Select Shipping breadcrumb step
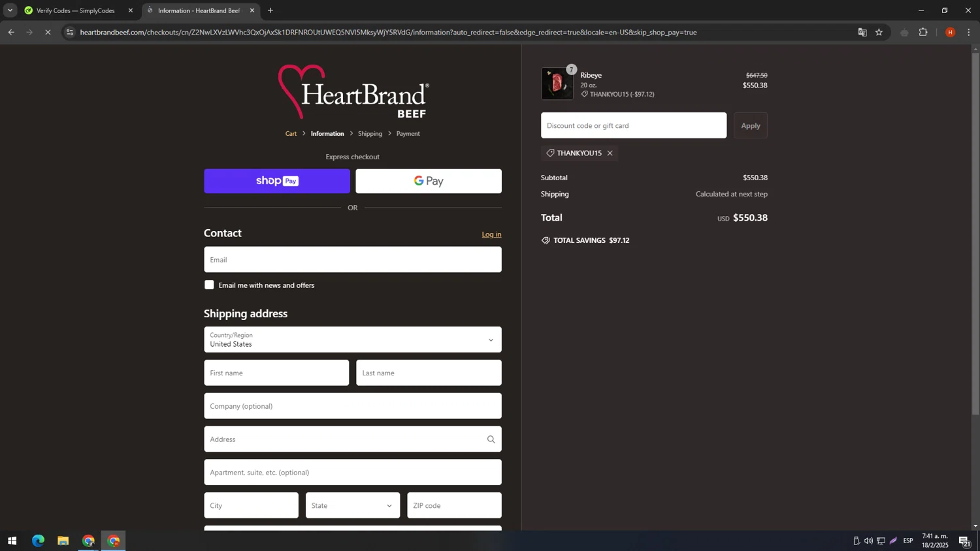This screenshot has height=551, width=980. pyautogui.click(x=370, y=134)
